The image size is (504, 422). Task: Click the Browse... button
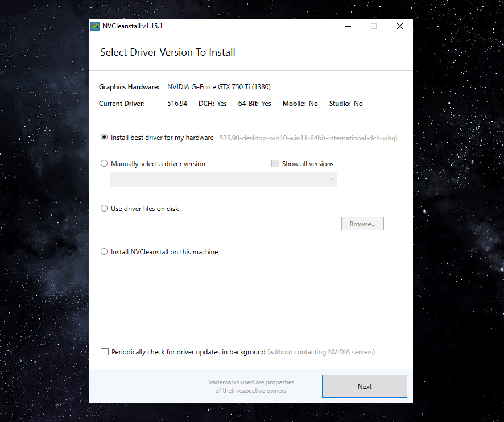pyautogui.click(x=362, y=224)
